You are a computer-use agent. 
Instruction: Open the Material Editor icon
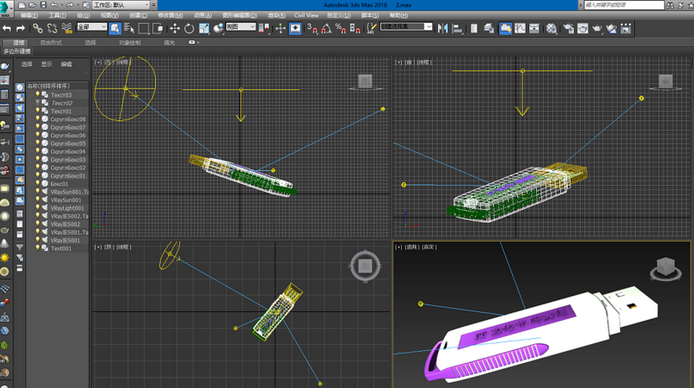[x=551, y=29]
